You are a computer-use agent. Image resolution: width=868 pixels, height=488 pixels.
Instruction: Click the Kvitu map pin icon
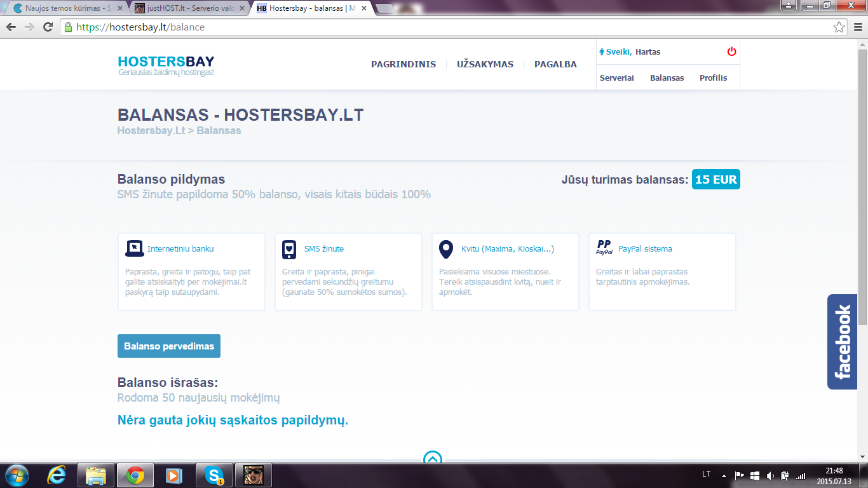pos(446,250)
